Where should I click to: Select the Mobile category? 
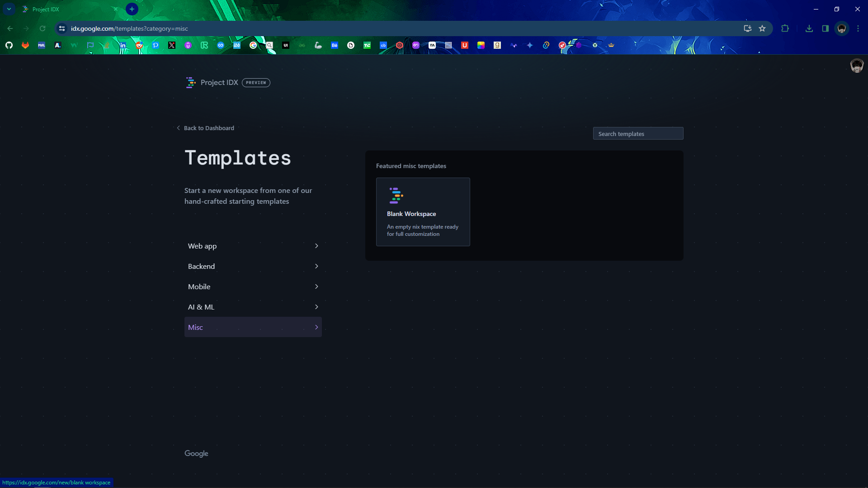(x=253, y=286)
